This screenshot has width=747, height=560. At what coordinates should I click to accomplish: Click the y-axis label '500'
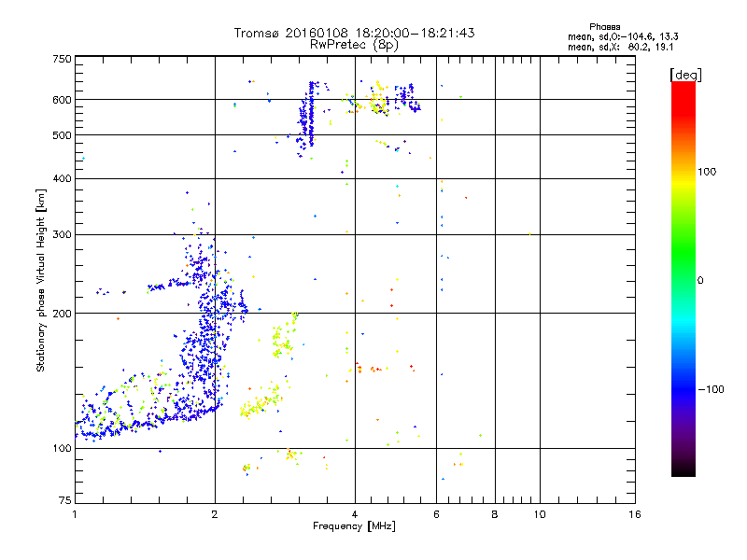(62, 135)
